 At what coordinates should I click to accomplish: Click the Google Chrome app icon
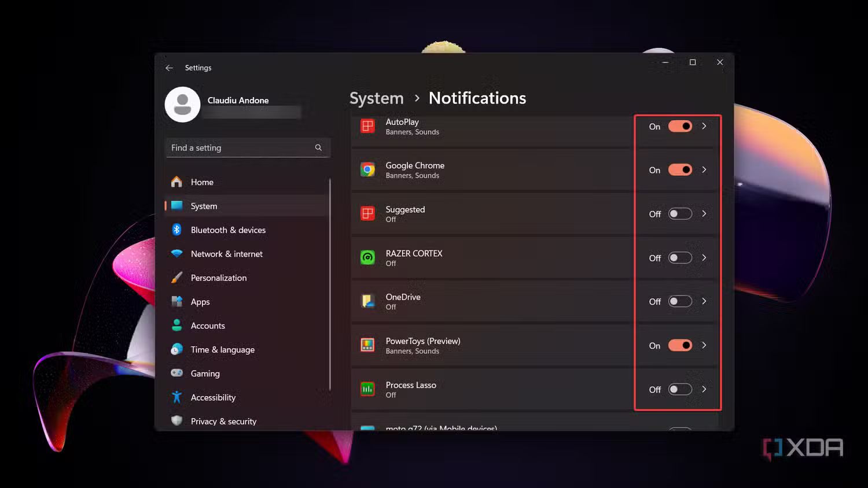(x=367, y=169)
